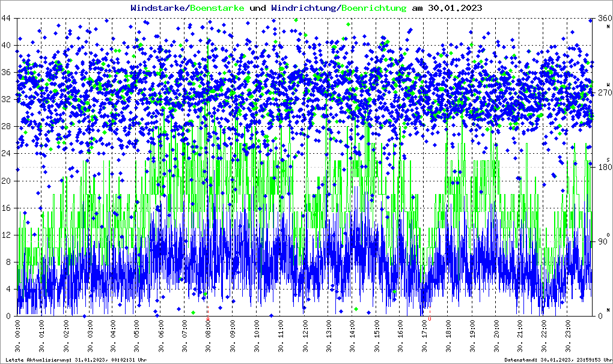Click the "05:00" time axis label

pos(137,329)
